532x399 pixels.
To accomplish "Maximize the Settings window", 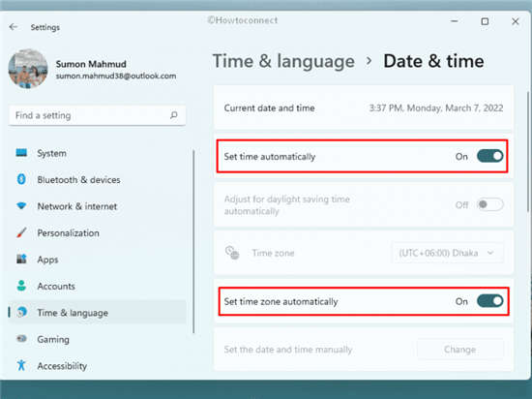I will click(485, 21).
